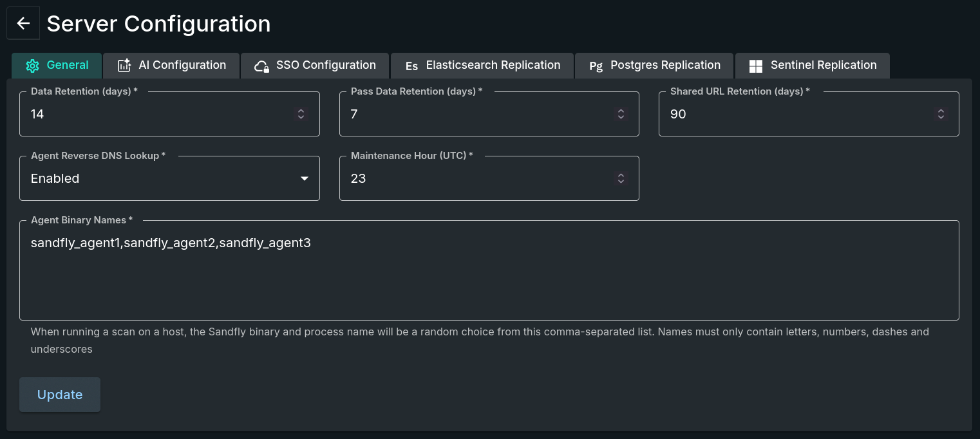Screen dimensions: 980x439
Task: Click the stepper arrows on Data Retention field
Action: [x=301, y=113]
